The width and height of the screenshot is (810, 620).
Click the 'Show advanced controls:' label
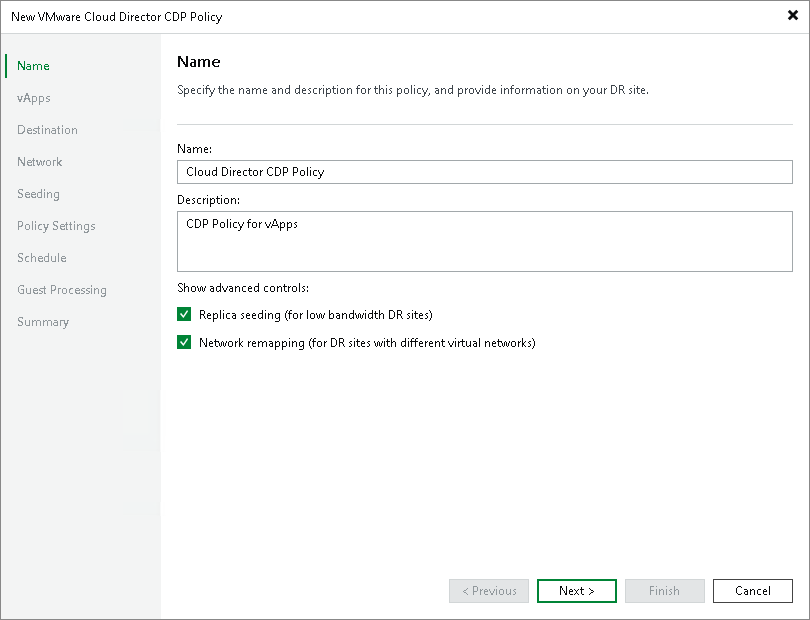click(243, 288)
